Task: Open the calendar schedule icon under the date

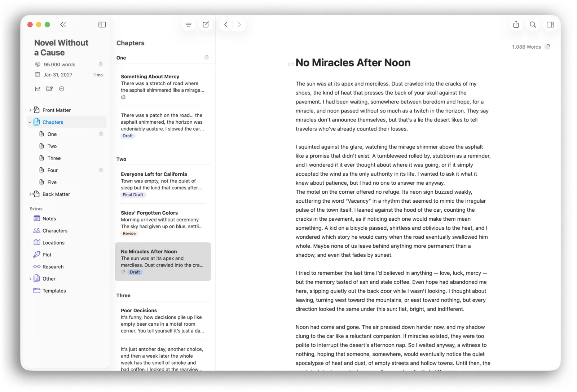Action: 49,89
